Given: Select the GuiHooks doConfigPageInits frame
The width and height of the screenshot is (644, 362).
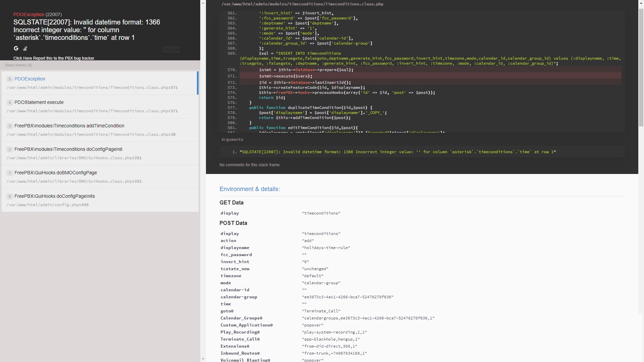Looking at the screenshot, I should 54,196.
